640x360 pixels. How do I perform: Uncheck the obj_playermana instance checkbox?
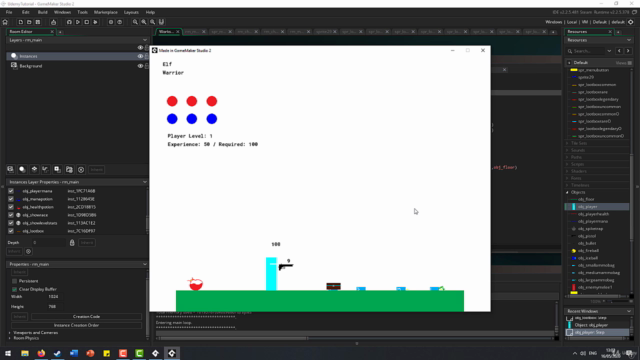click(x=11, y=191)
